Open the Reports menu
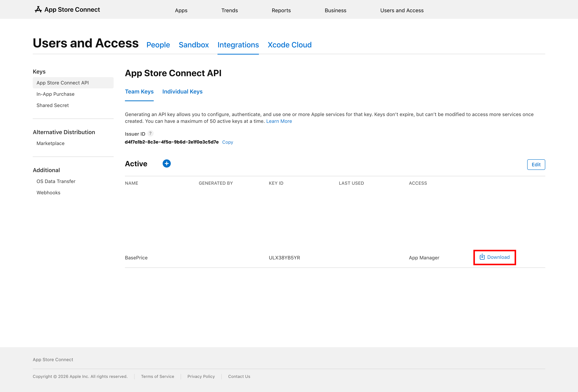The height and width of the screenshot is (392, 578). (281, 10)
